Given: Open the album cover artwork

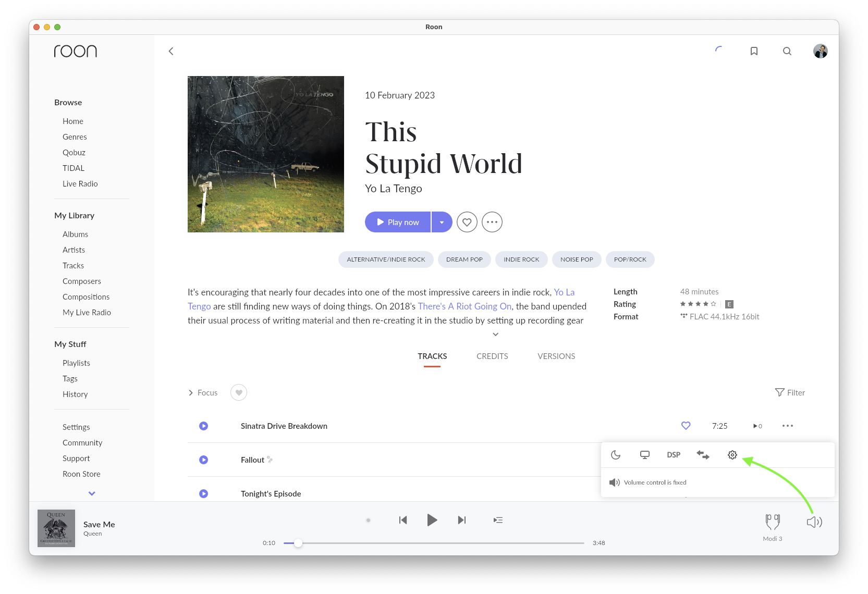Looking at the screenshot, I should point(266,154).
